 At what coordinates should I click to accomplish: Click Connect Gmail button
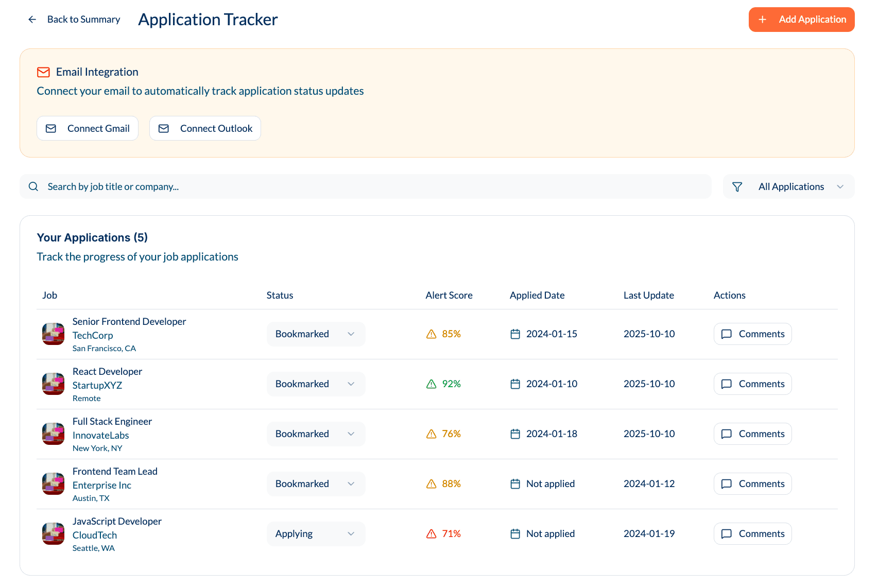tap(88, 128)
